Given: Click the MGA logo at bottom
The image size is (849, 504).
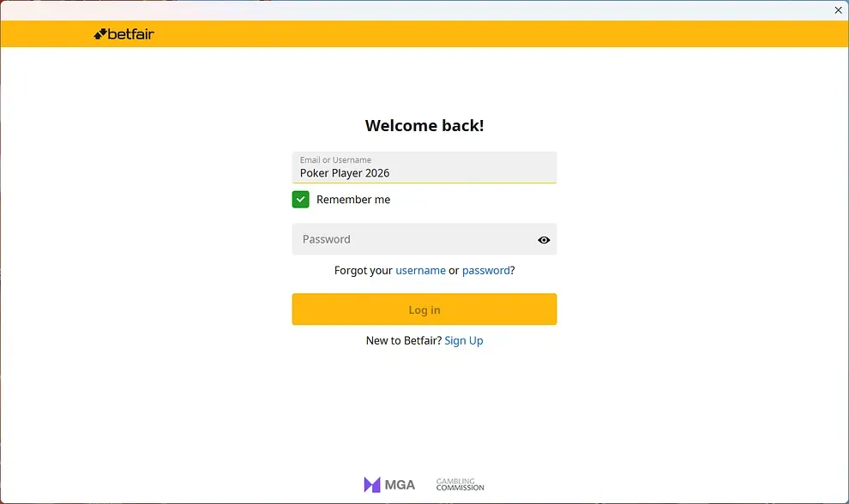Looking at the screenshot, I should pyautogui.click(x=389, y=484).
